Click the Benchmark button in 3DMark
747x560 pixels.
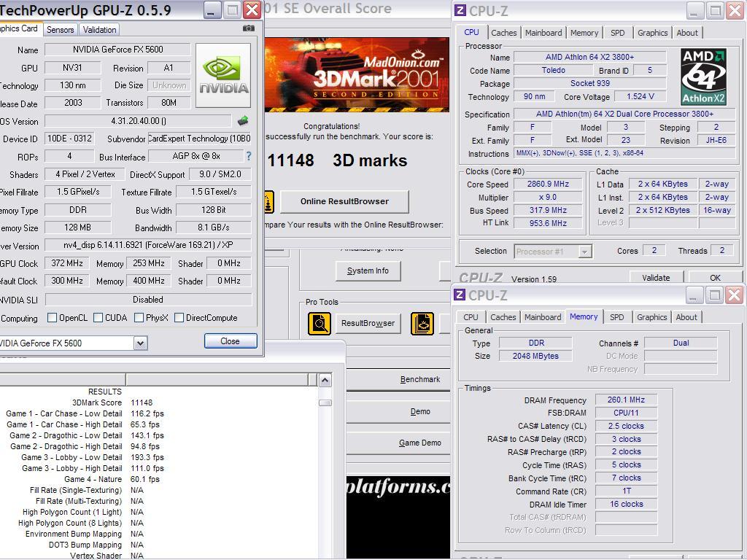tap(398, 379)
